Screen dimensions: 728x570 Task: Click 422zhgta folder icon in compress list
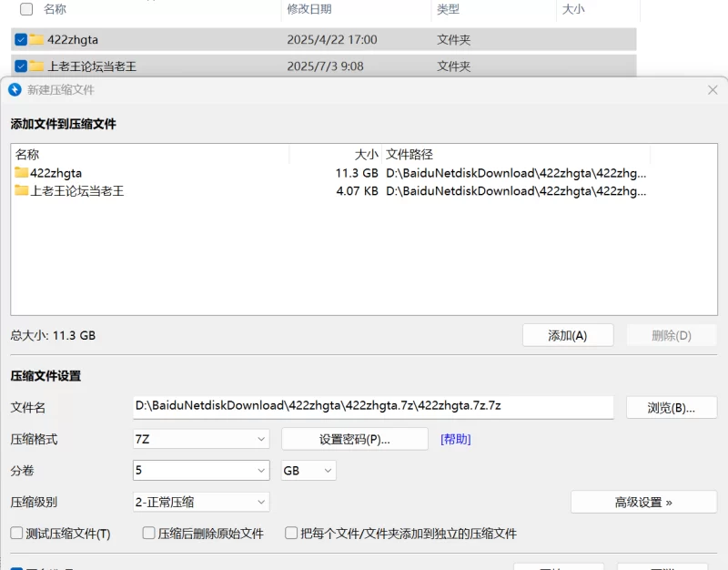[x=21, y=173]
